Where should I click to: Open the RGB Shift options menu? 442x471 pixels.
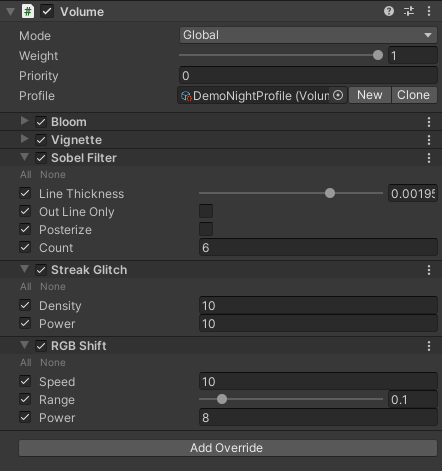(429, 346)
